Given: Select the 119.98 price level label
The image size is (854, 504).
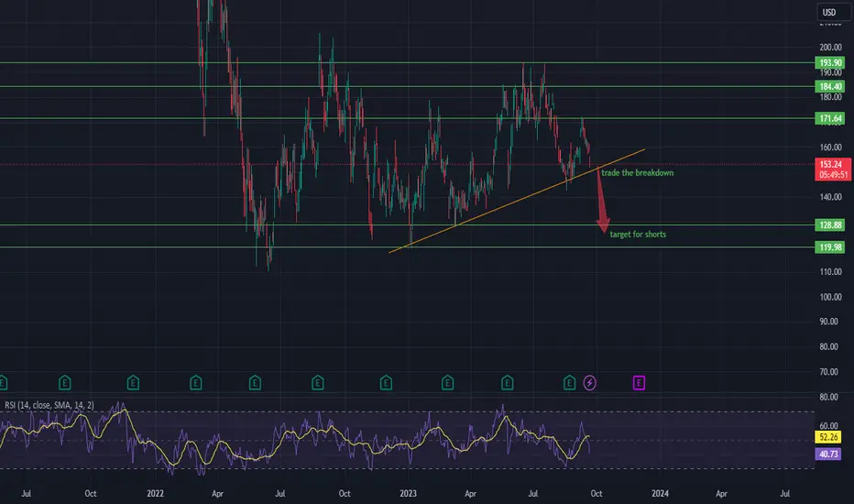Looking at the screenshot, I should [830, 247].
